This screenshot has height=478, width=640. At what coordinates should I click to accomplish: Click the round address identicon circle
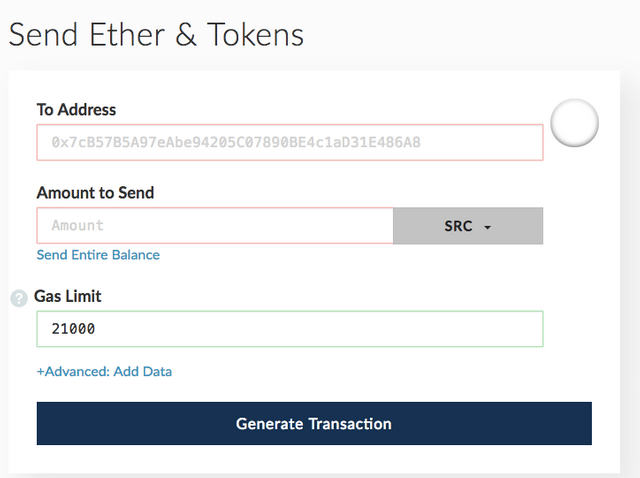coord(574,123)
